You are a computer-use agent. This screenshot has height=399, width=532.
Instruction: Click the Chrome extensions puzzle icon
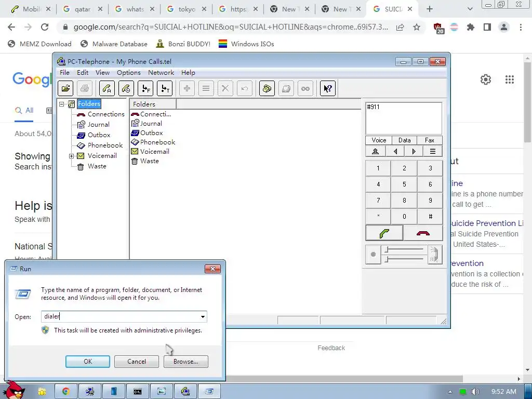point(470,27)
